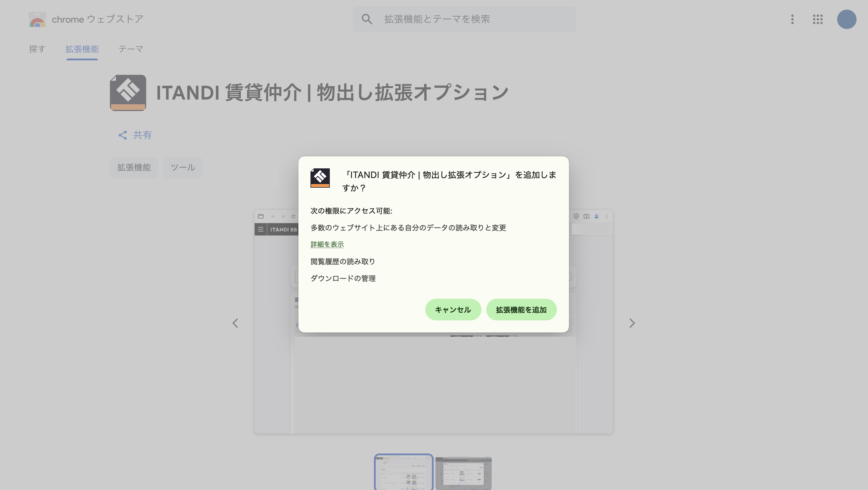Click the Chrome Web Store logo
The width and height of the screenshot is (868, 490).
[37, 19]
